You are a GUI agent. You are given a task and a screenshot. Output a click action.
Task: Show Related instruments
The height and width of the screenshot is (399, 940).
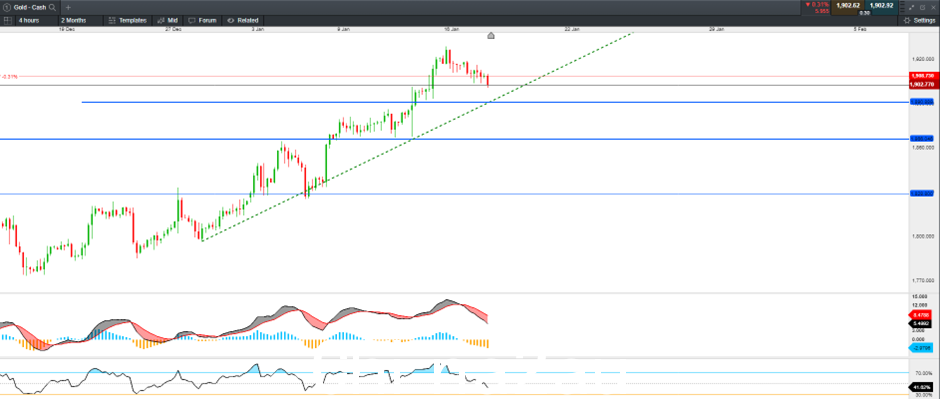(x=243, y=20)
